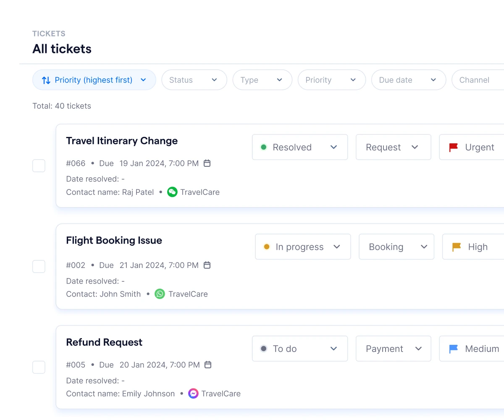Click the orange In progress status dot
Screen dimensions: 504x420
(x=267, y=247)
